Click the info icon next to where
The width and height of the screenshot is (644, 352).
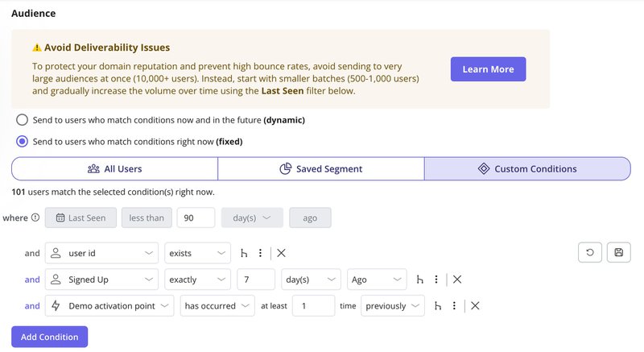(x=35, y=217)
